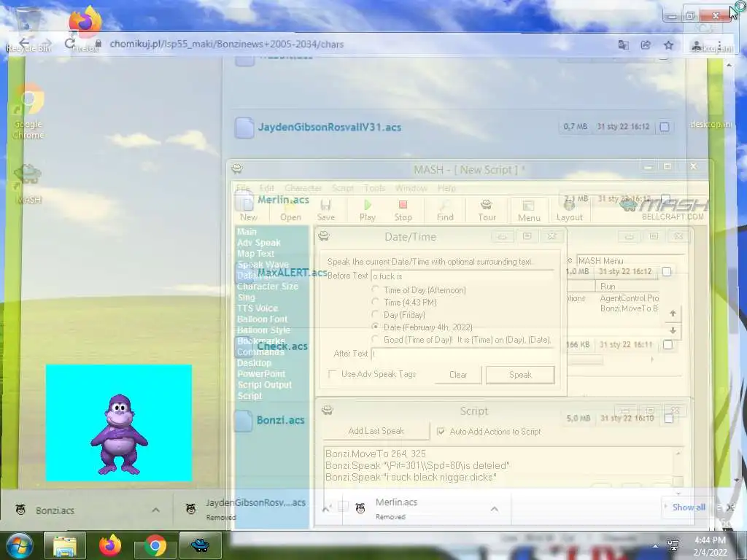Select TTS Voice in the MASH side menu
747x560 pixels.
coord(258,308)
